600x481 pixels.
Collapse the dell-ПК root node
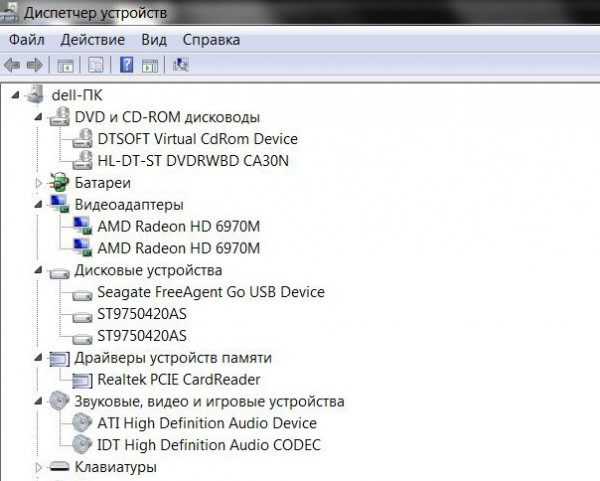[15, 95]
